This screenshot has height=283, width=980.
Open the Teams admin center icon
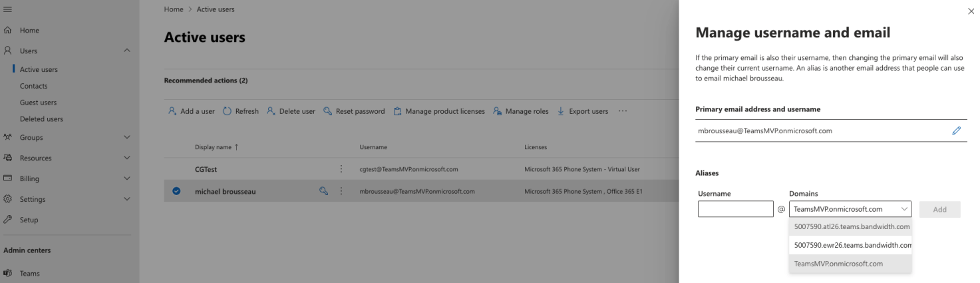(x=8, y=273)
